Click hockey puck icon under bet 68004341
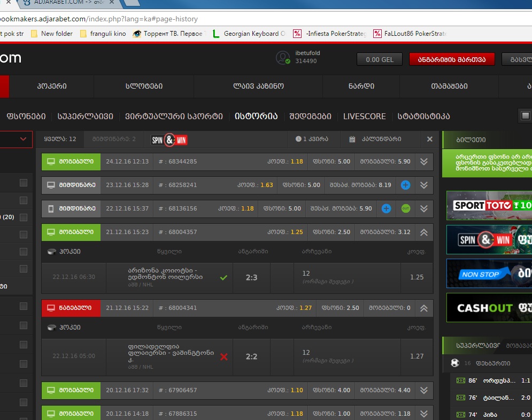The image size is (532, 420). 51,328
